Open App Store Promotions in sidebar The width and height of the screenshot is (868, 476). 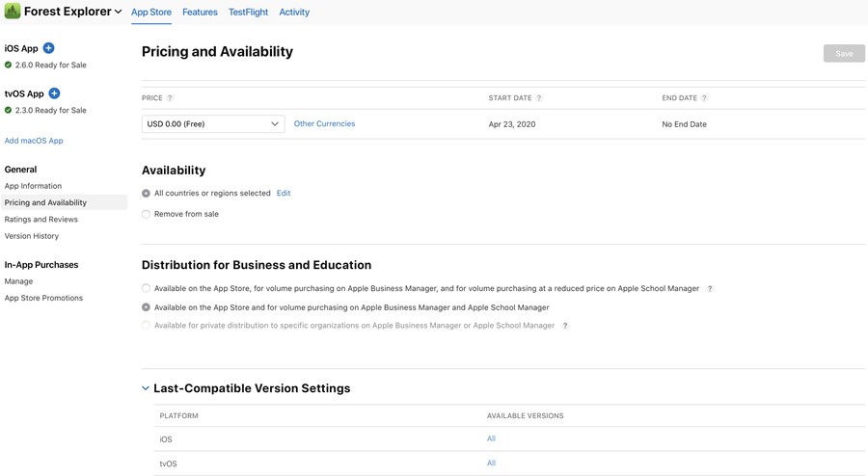tap(43, 298)
